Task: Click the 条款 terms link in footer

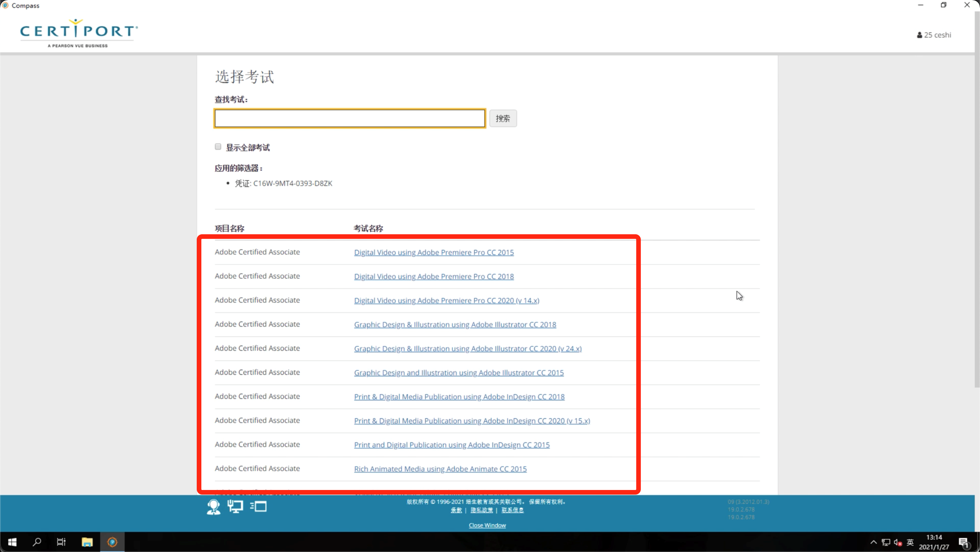Action: (x=456, y=510)
